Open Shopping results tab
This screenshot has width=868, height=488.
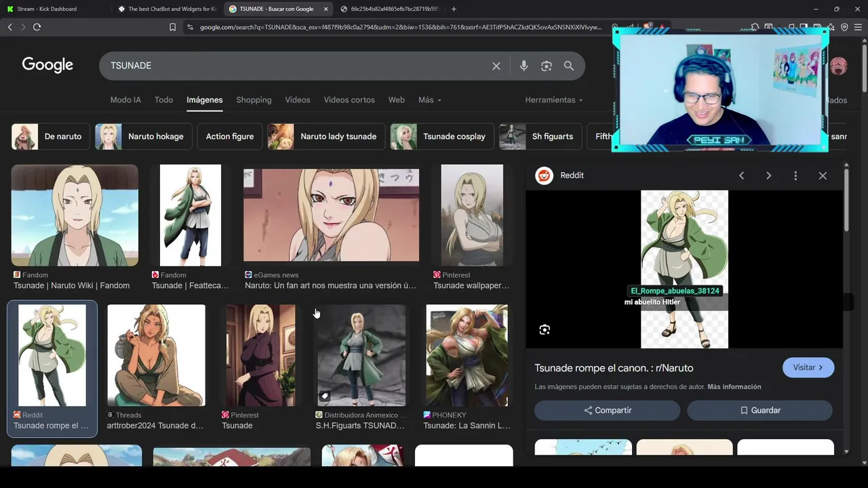(x=254, y=100)
